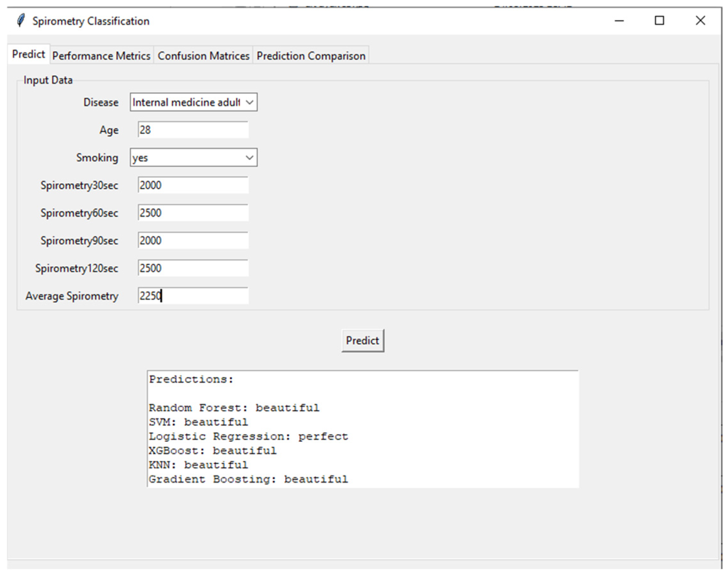
Task: Click the feather icon in the title bar
Action: click(21, 21)
